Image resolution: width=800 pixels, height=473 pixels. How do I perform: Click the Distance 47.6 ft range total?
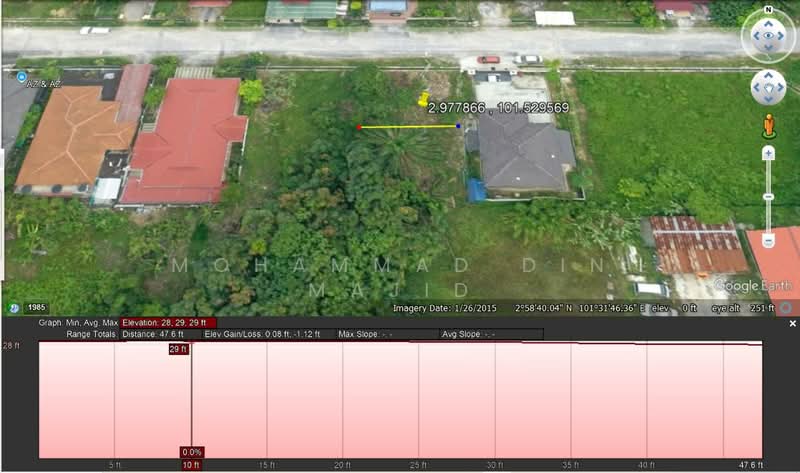(x=152, y=334)
